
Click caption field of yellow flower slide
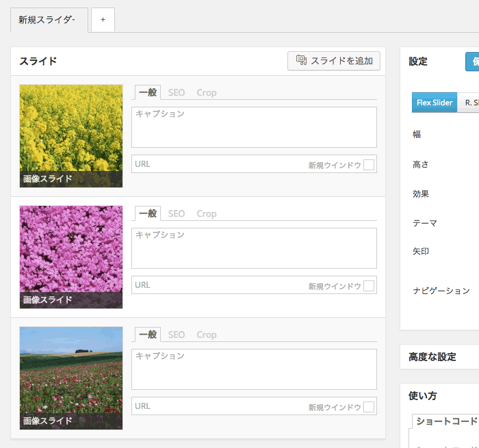(x=254, y=127)
